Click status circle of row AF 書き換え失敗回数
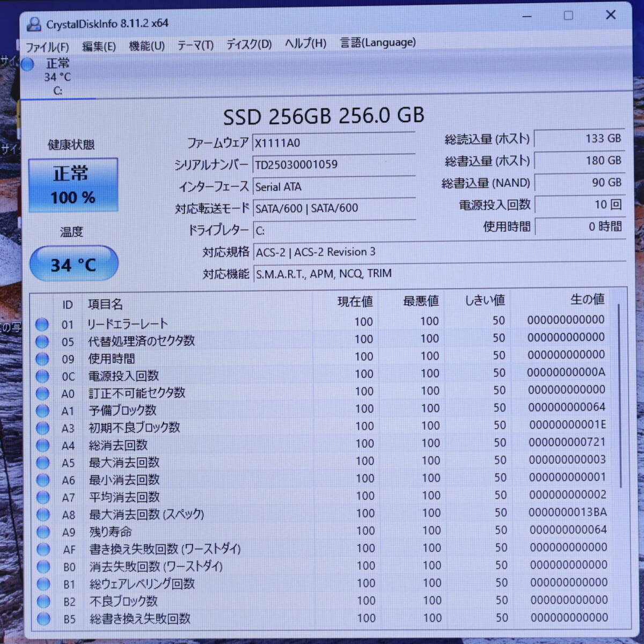 point(43,550)
